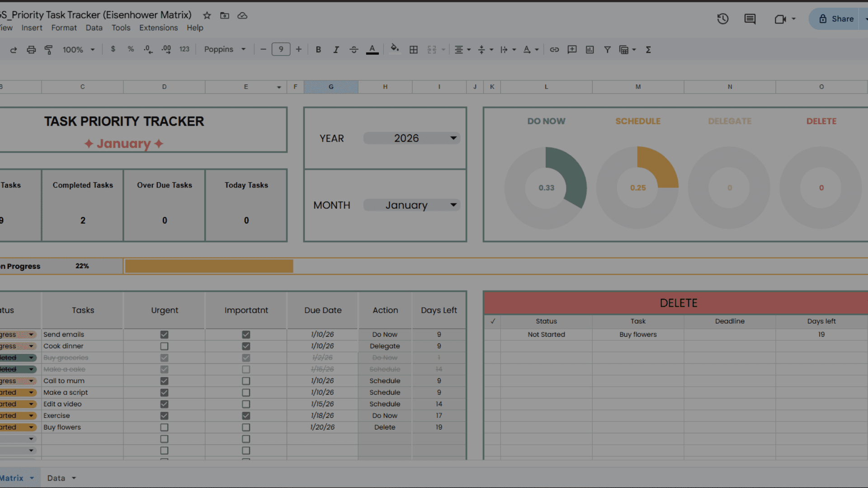The height and width of the screenshot is (488, 868).
Task: Click the Share button
Action: click(x=836, y=19)
